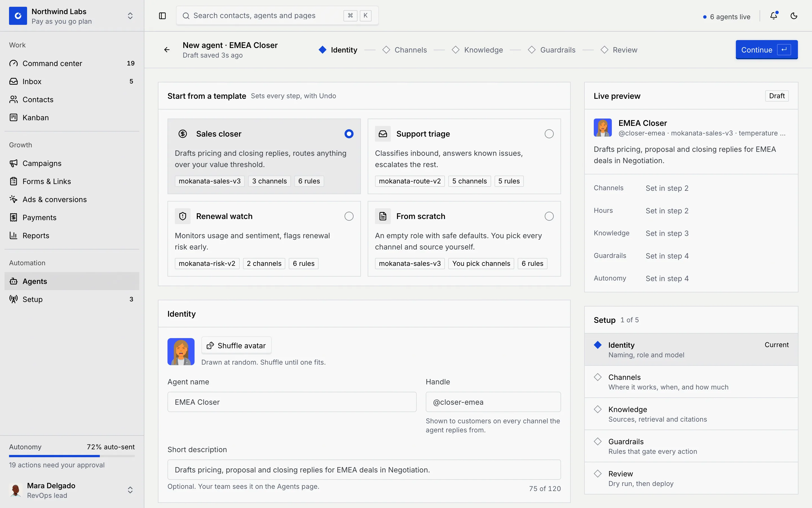Click the agent avatar thumbnail in Identity
The image size is (812, 508).
[181, 351]
